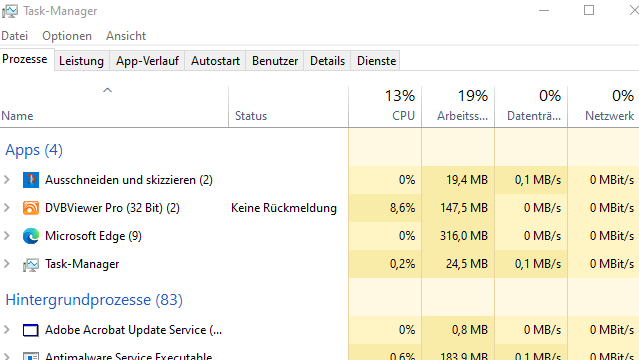Image resolution: width=639 pixels, height=360 pixels.
Task: Open the Datei menu
Action: 15,36
